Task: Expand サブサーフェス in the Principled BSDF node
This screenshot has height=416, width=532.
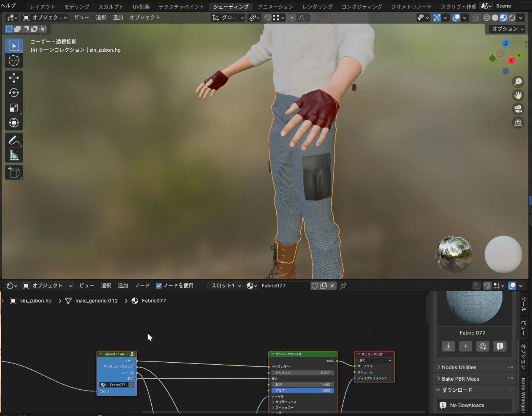Action: [x=286, y=402]
